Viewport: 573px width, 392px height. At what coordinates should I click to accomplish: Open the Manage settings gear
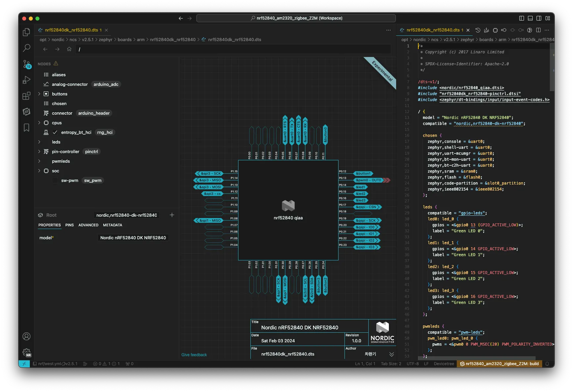pos(26,352)
